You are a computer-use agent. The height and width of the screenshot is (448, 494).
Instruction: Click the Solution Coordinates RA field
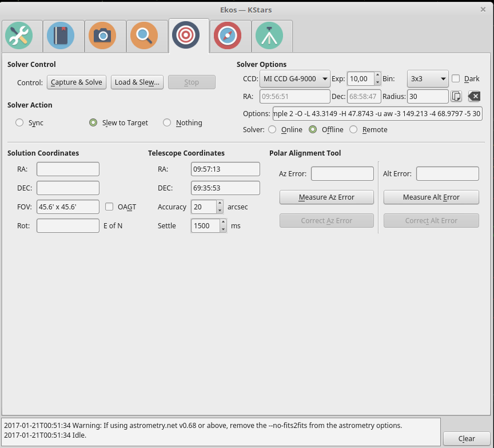point(68,169)
